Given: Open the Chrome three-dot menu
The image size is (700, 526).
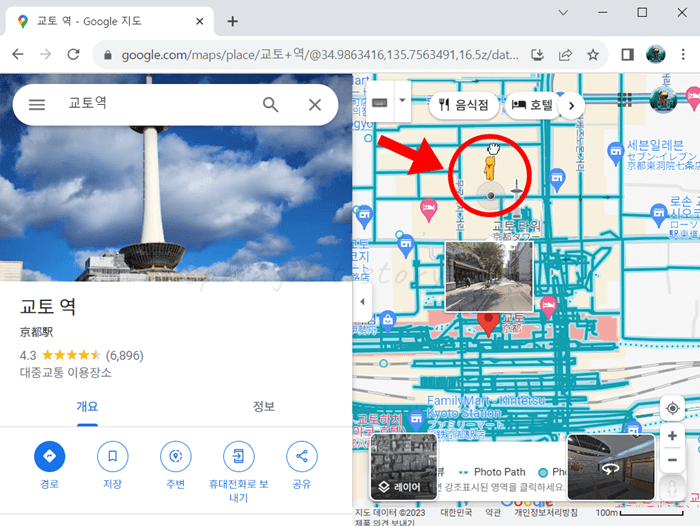Looking at the screenshot, I should point(683,54).
